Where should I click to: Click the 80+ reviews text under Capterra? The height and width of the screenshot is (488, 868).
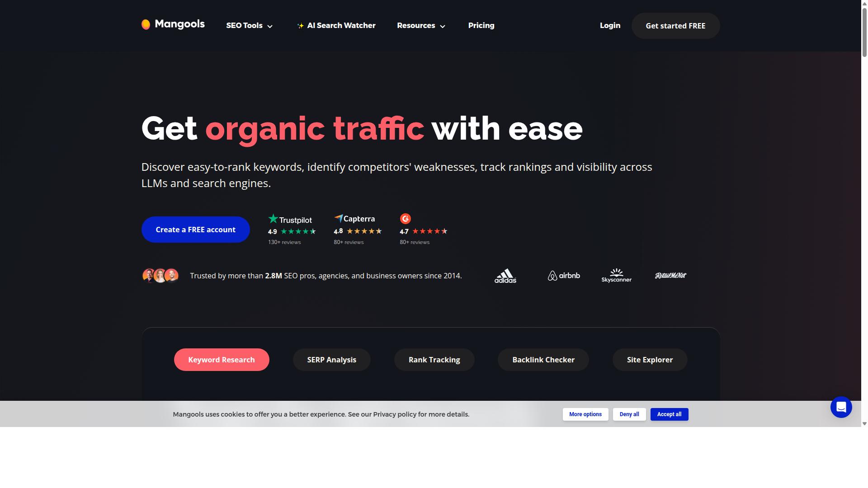pos(349,242)
